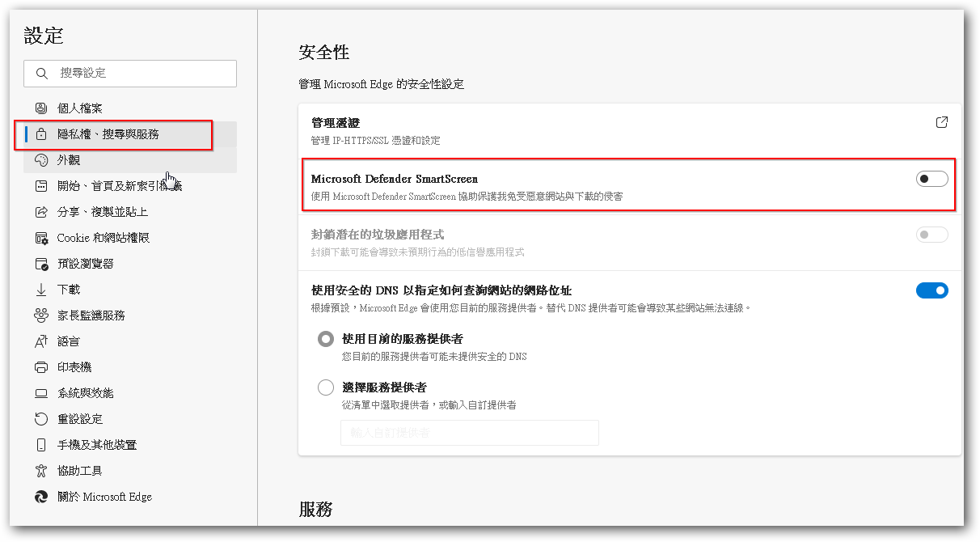The image size is (980, 542).
Task: Click the custom DNS provider input box
Action: [469, 433]
